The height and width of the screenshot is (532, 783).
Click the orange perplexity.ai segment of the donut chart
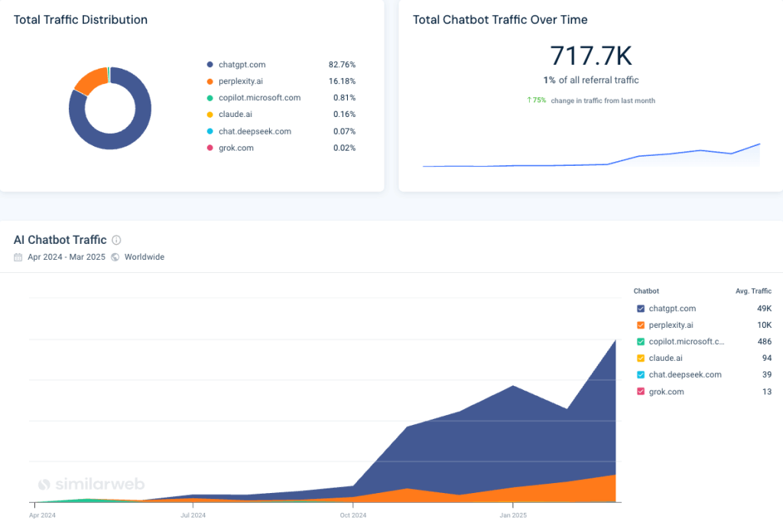pos(89,79)
